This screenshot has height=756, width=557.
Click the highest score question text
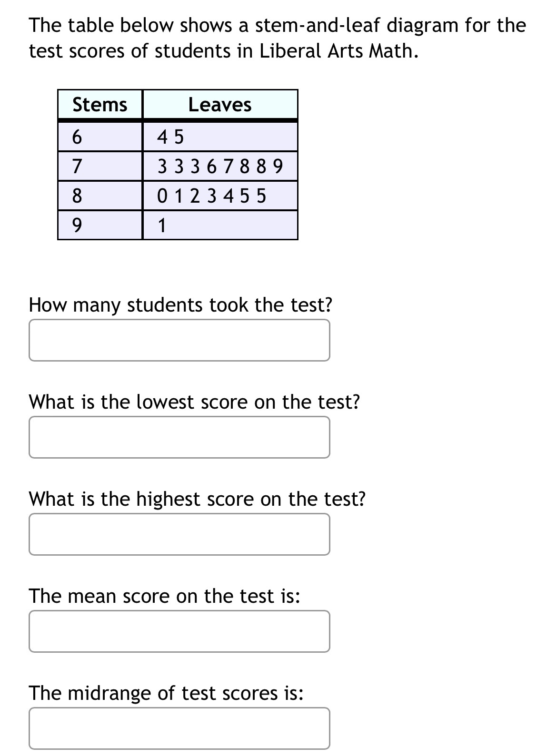[x=197, y=500]
